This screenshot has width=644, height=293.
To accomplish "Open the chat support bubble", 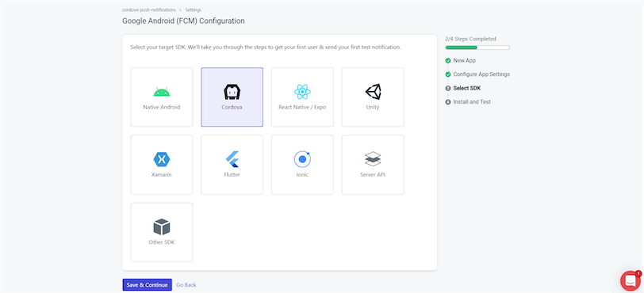I will [631, 280].
